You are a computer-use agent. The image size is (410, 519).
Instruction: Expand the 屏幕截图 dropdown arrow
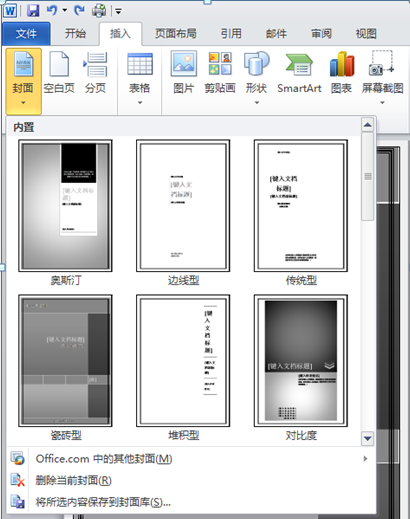click(x=382, y=103)
